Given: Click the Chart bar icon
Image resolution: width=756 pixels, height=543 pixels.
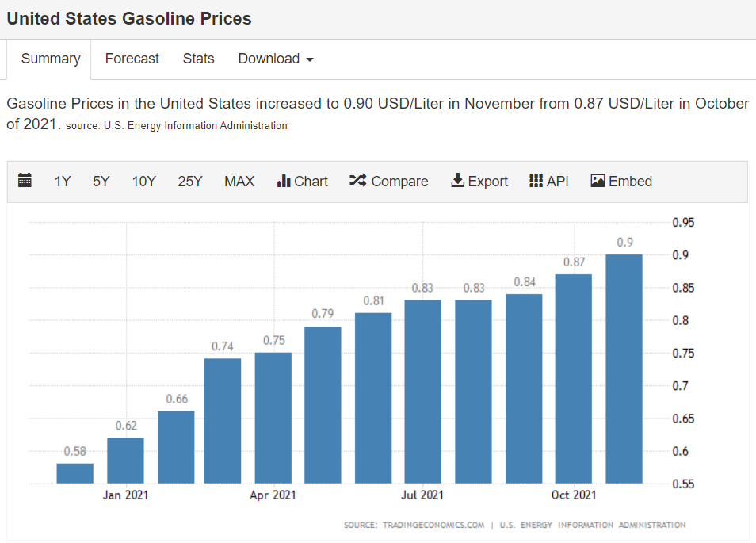Looking at the screenshot, I should point(284,181).
